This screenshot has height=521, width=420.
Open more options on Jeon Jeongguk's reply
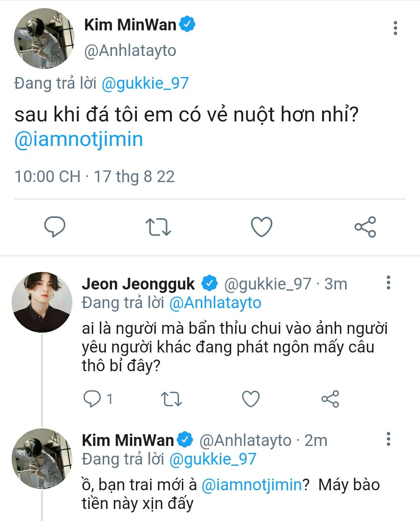pos(388,283)
